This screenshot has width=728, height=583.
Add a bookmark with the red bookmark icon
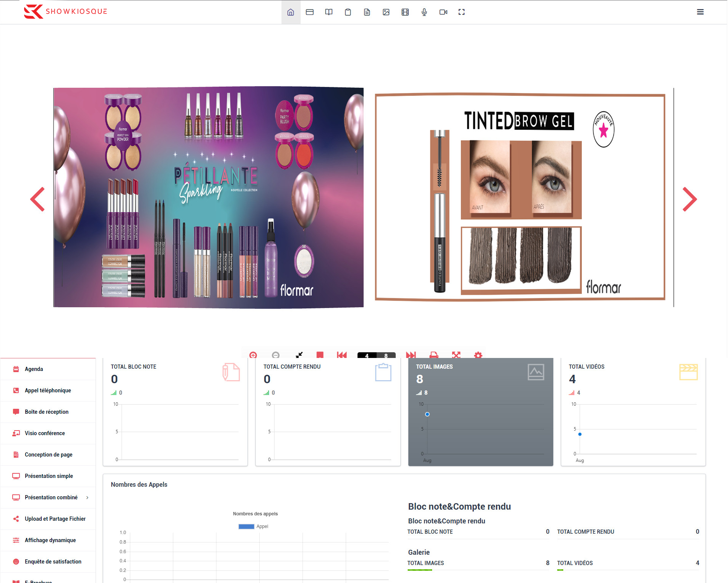pos(320,355)
